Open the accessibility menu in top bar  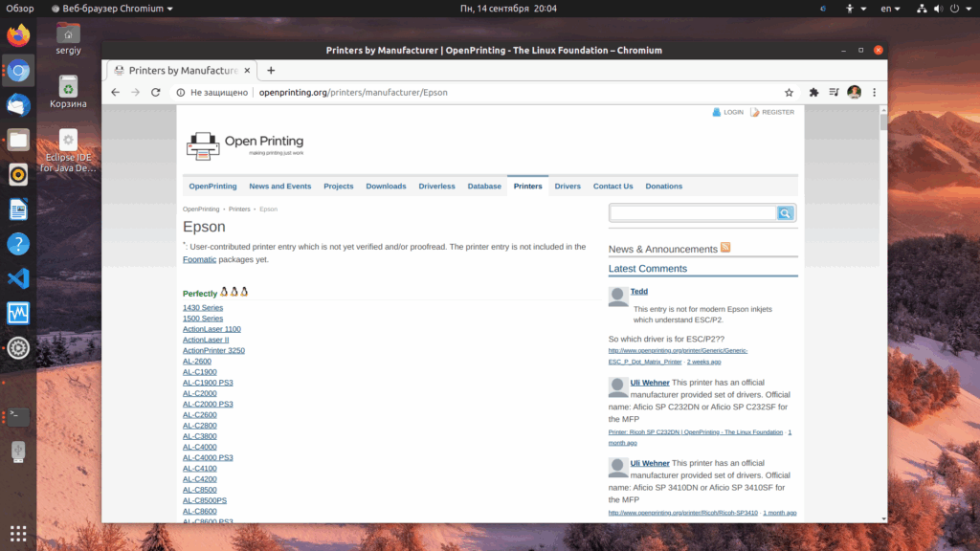pyautogui.click(x=855, y=8)
